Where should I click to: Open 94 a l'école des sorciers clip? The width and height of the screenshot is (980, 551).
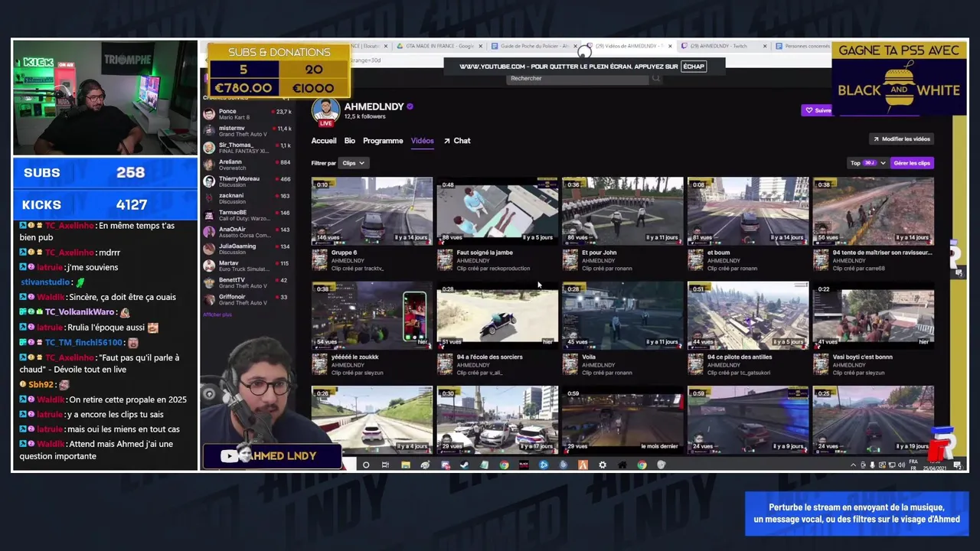(497, 315)
